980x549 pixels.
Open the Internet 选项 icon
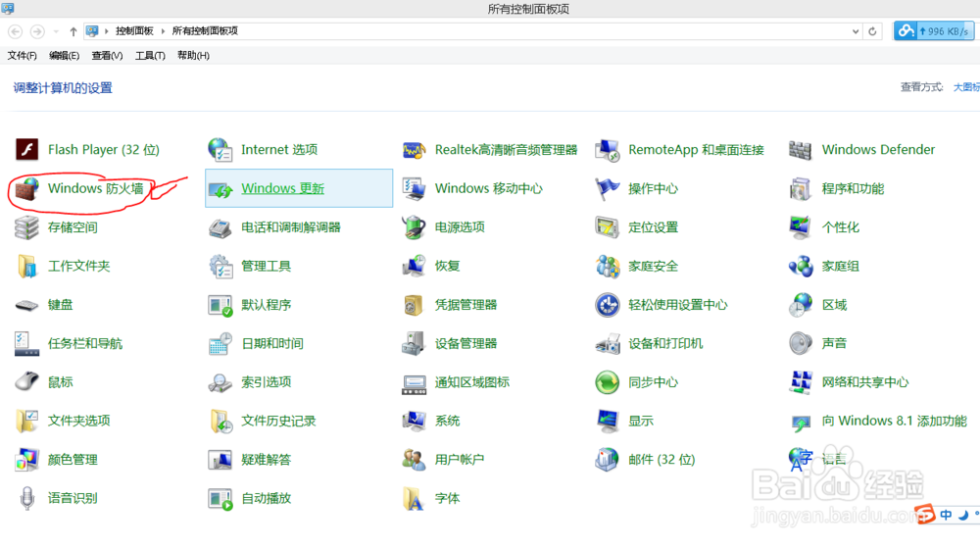tap(220, 149)
